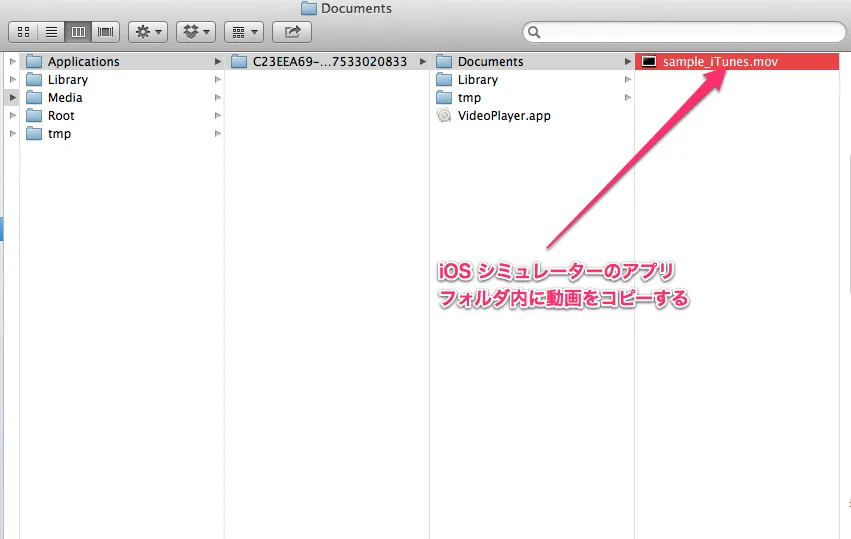Open the Dropbox toolbar menu
This screenshot has height=539, width=851.
tap(196, 32)
